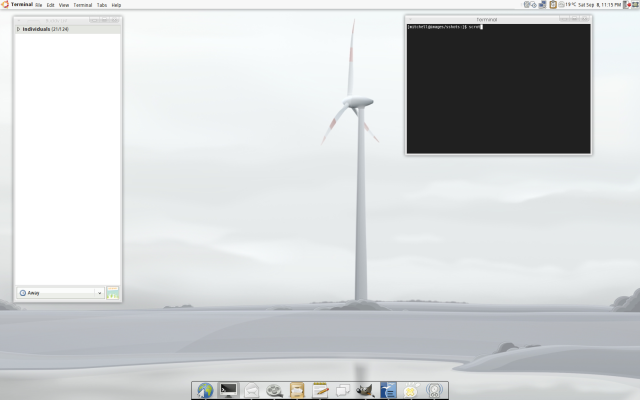Open the clock showing Sat Sep 8, 11:15 PM

point(600,5)
